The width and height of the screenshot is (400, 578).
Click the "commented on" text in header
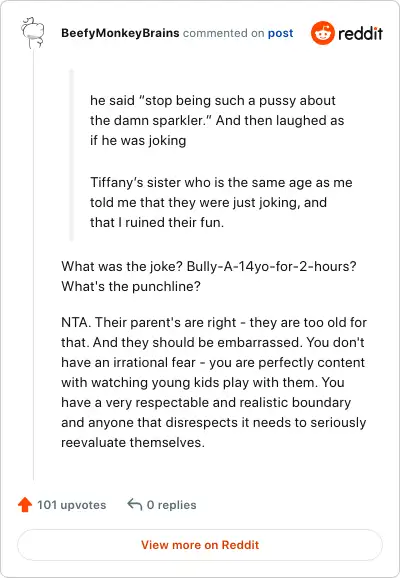click(x=223, y=33)
